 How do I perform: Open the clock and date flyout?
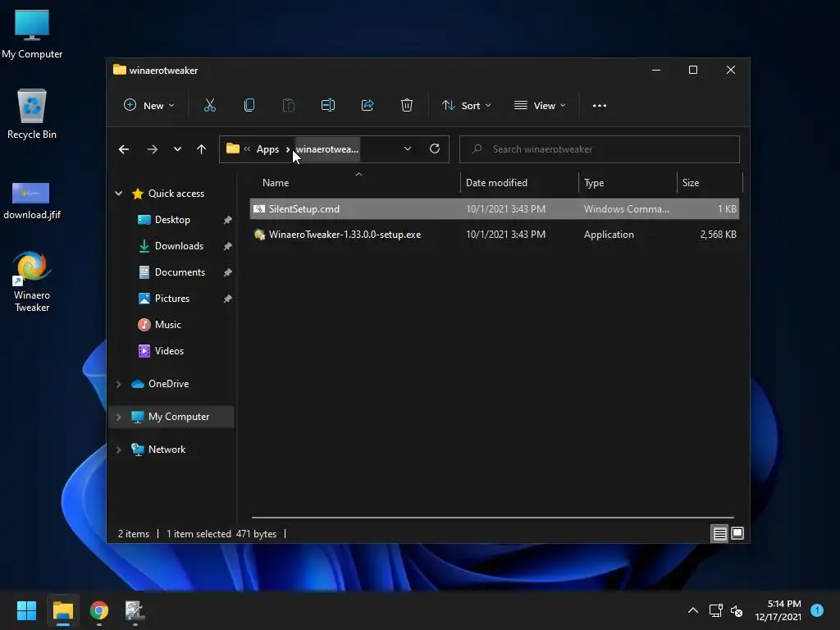pyautogui.click(x=778, y=610)
